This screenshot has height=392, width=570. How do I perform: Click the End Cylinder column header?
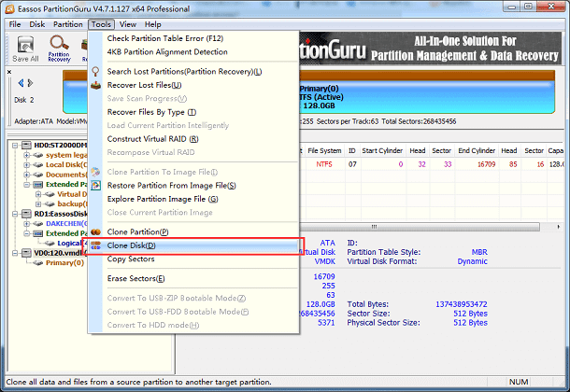point(477,150)
